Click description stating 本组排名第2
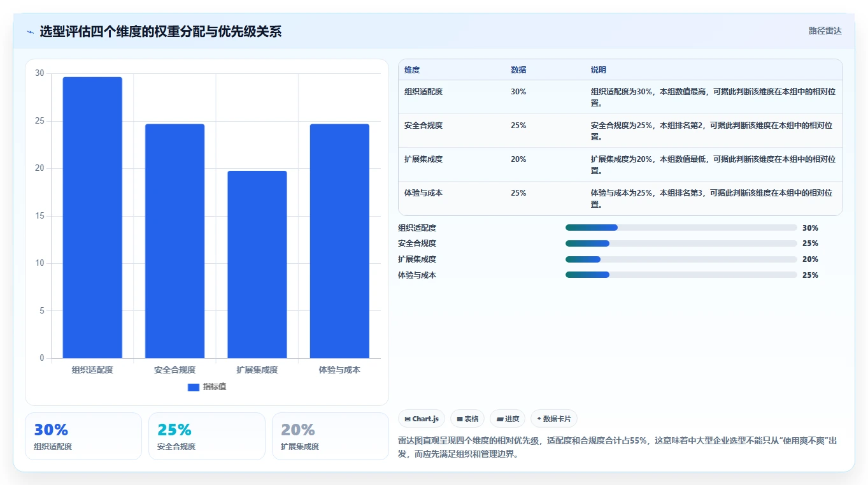Screen dimensions: 868x485 [713, 131]
